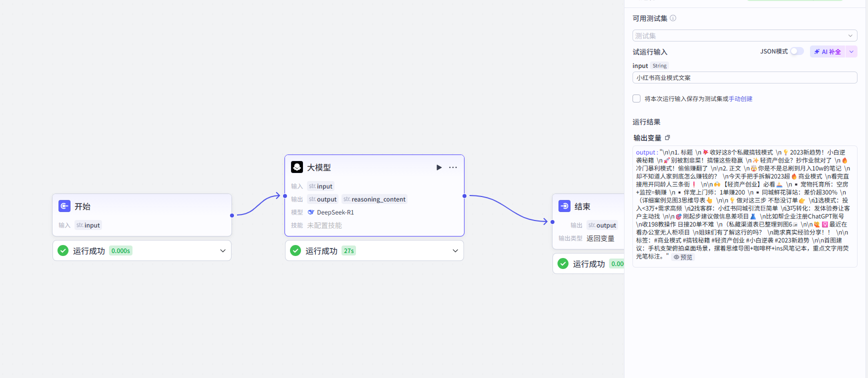
Task: Toggle the JSON模式 switch
Action: coord(797,51)
